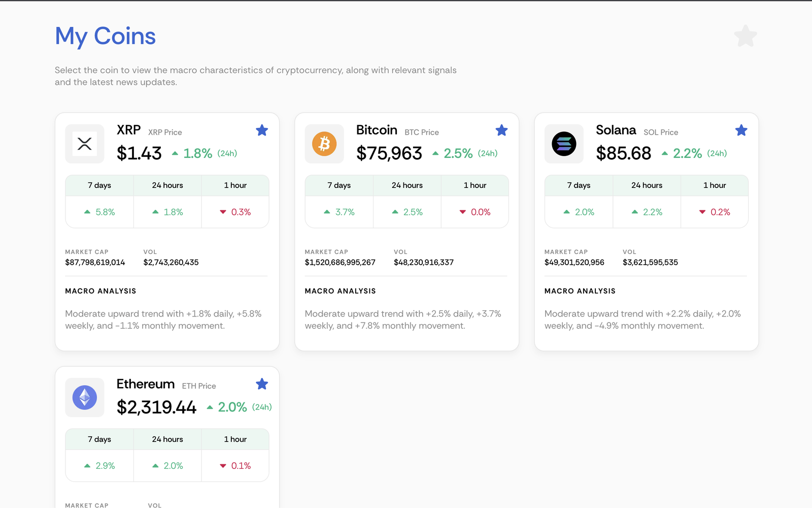Click the green up arrow beside Ethereum 2.0% (24h)
The height and width of the screenshot is (508, 812).
[210, 407]
